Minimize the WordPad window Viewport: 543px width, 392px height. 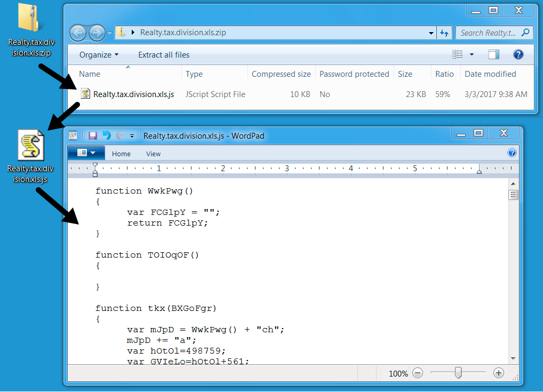pyautogui.click(x=460, y=134)
